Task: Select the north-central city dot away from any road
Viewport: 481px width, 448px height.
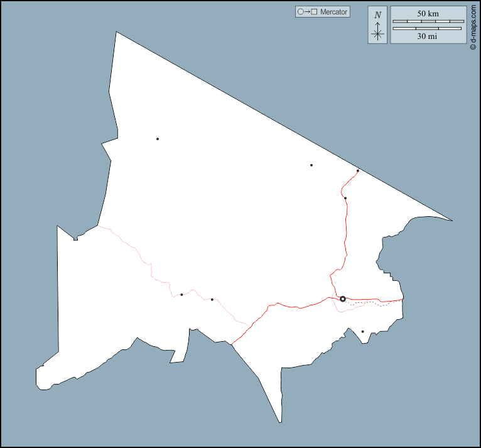Action: coord(311,165)
